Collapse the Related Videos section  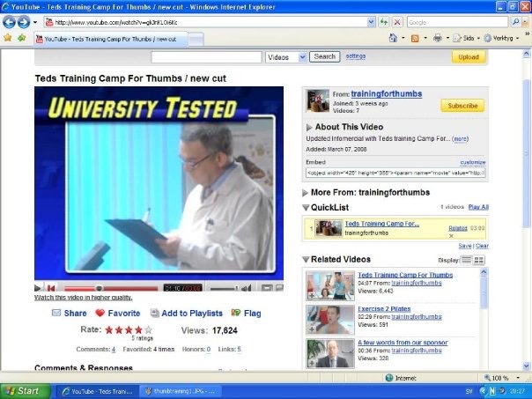(x=306, y=260)
